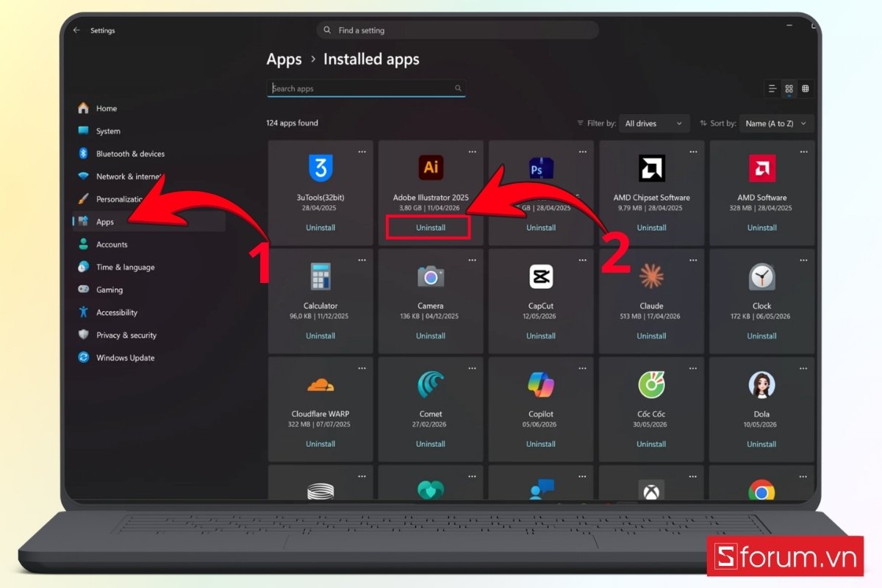The image size is (882, 588).
Task: Click the Apps breadcrumb link
Action: click(x=284, y=60)
